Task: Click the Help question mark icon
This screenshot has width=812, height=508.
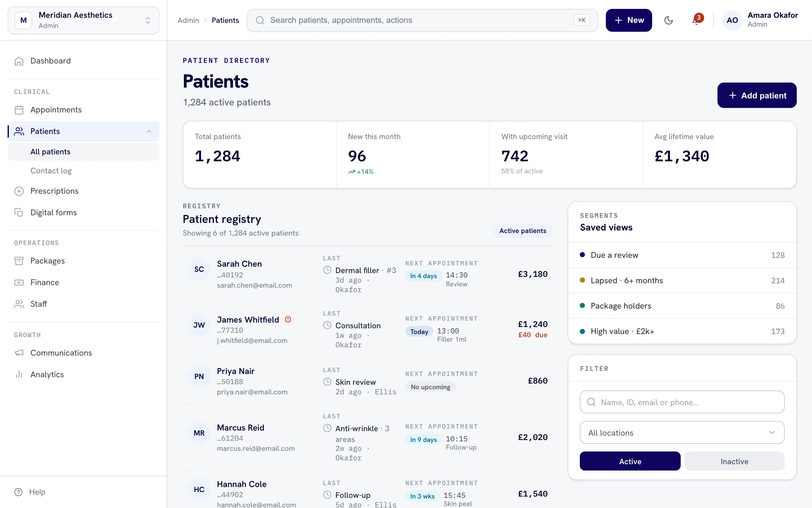Action: point(18,492)
